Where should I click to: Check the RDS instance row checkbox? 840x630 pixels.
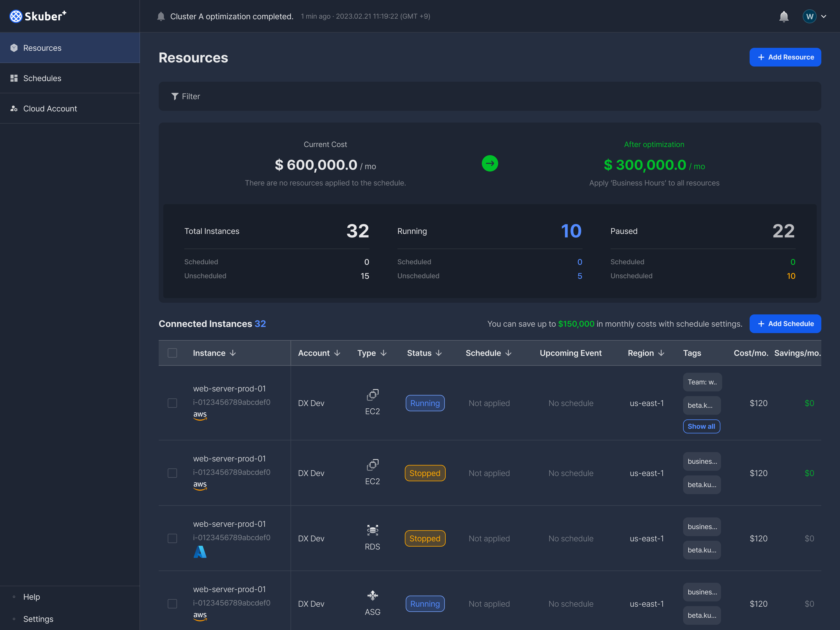pyautogui.click(x=172, y=538)
